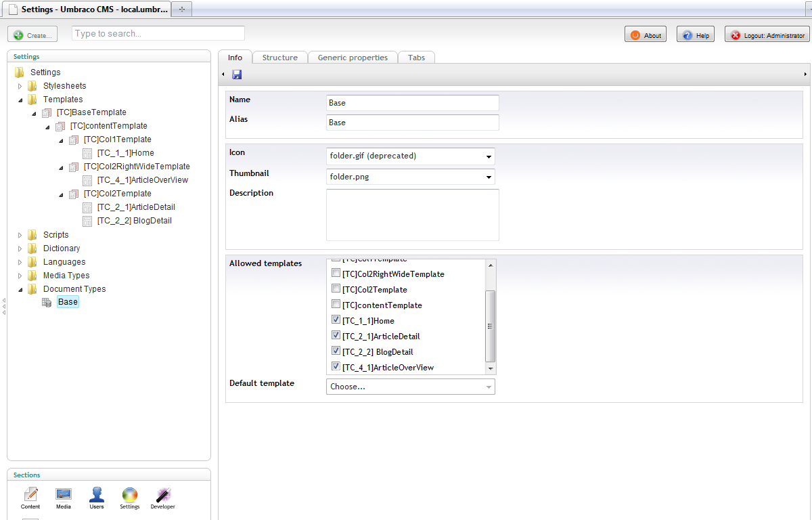Click the [TC]Col1Template template icon
Image resolution: width=812 pixels, height=520 pixels.
pyautogui.click(x=74, y=140)
